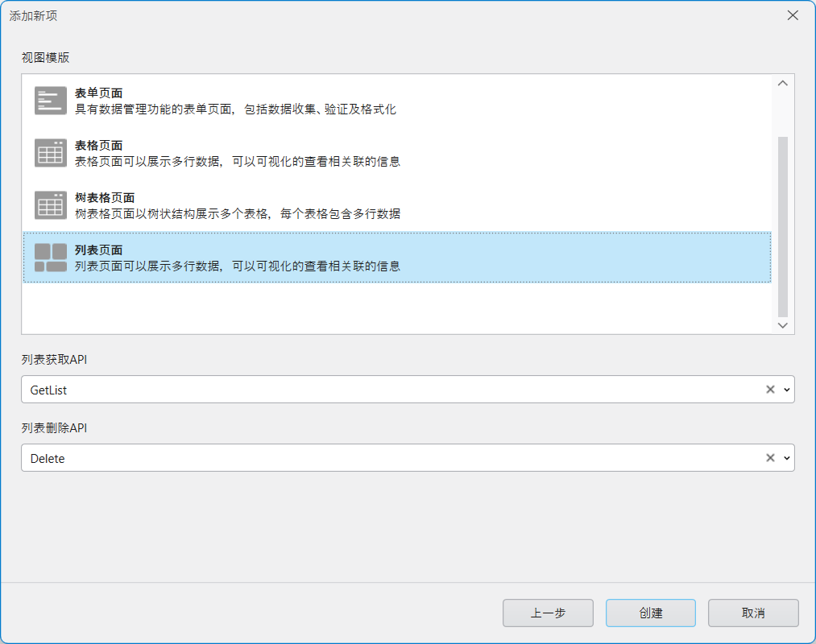Click the form page template icon
Screen dimensions: 816x644
(x=51, y=101)
